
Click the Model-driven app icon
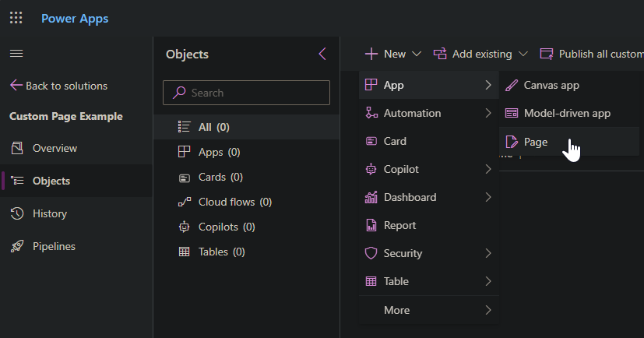coord(512,113)
